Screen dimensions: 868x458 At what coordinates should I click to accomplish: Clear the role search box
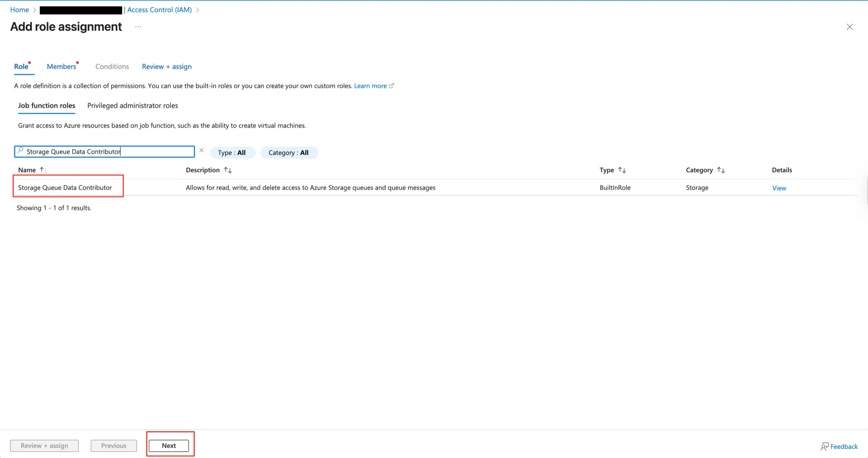[202, 150]
